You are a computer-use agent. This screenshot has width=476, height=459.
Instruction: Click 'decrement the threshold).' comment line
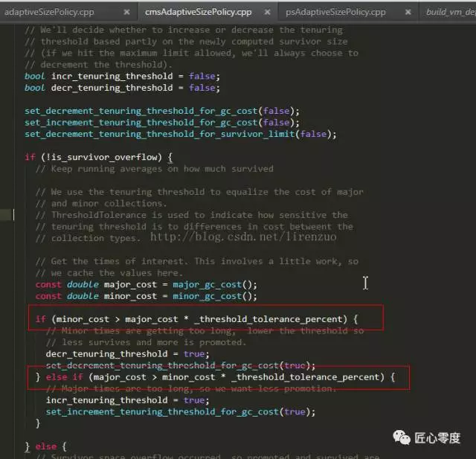[x=98, y=65]
